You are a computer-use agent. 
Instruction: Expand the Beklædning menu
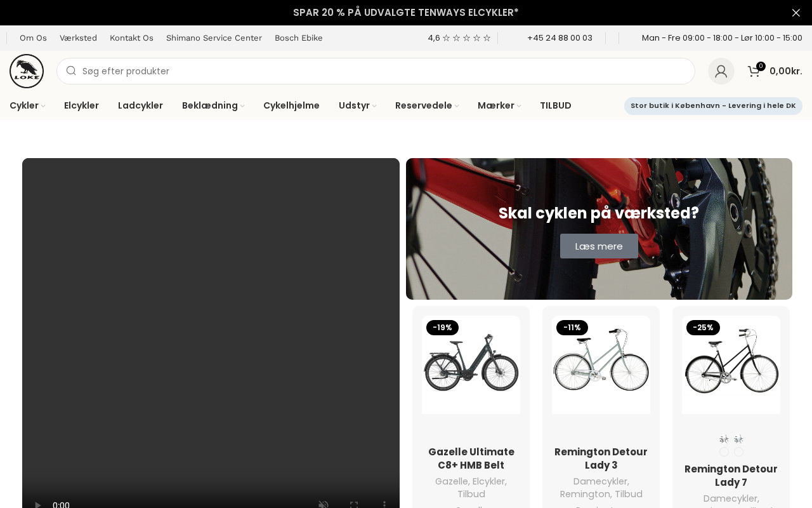(213, 105)
